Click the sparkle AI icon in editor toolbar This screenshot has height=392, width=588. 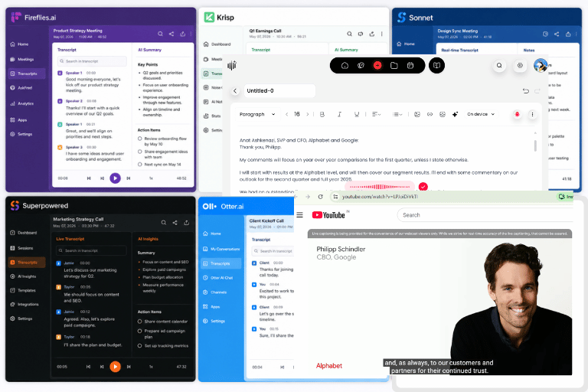tap(455, 114)
